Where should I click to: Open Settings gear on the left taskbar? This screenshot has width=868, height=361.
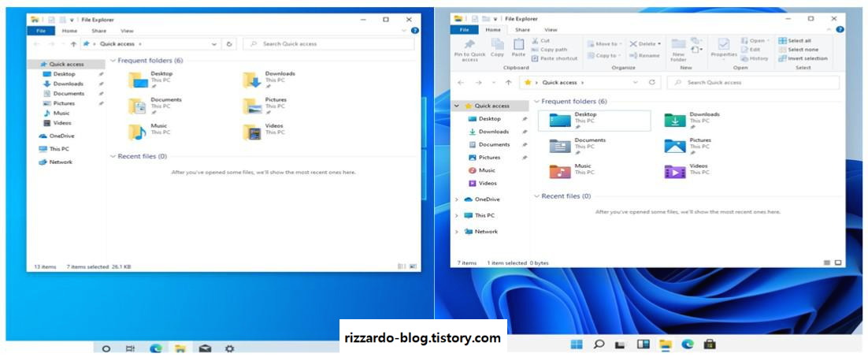pyautogui.click(x=230, y=349)
